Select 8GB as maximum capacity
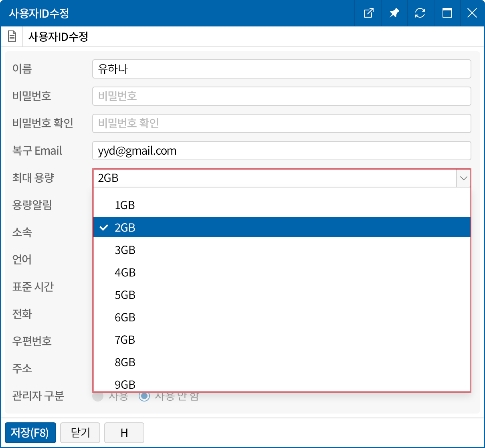 (x=125, y=362)
